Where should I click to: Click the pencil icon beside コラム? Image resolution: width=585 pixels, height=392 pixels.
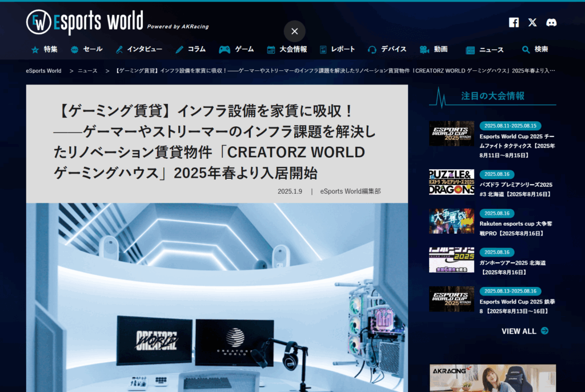179,50
